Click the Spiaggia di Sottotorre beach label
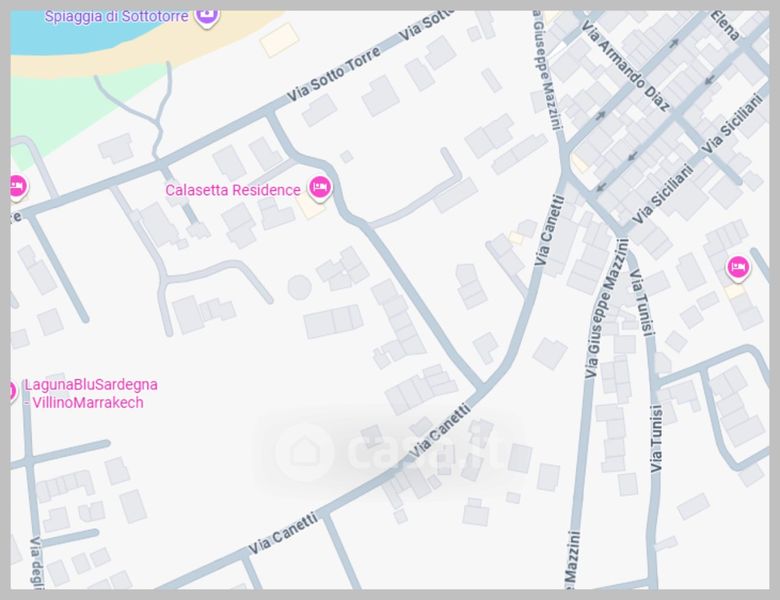Image resolution: width=780 pixels, height=600 pixels. coord(116,16)
